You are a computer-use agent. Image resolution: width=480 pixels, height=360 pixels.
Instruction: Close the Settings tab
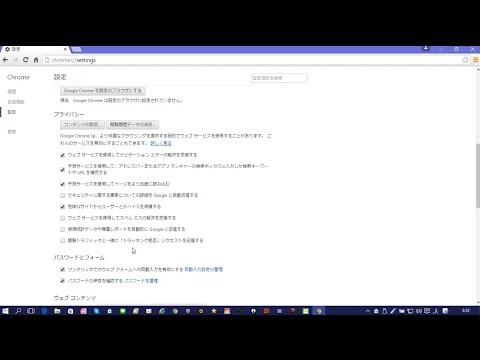(x=65, y=49)
